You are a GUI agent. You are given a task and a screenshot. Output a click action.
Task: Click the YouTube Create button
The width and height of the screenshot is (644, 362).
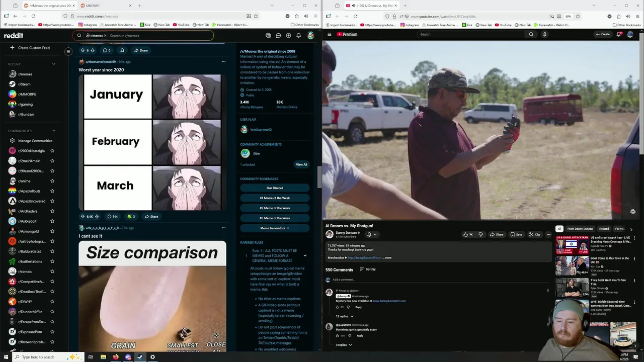(x=603, y=34)
